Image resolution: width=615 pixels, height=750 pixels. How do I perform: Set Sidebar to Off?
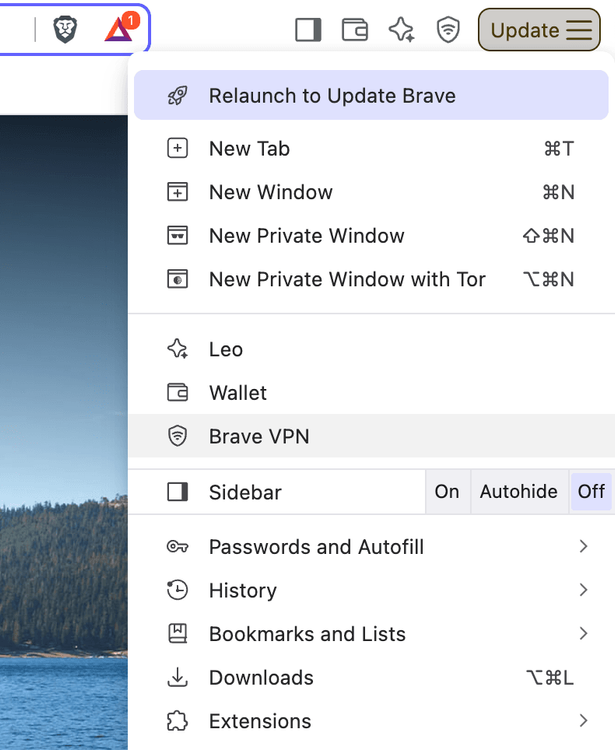coord(592,492)
